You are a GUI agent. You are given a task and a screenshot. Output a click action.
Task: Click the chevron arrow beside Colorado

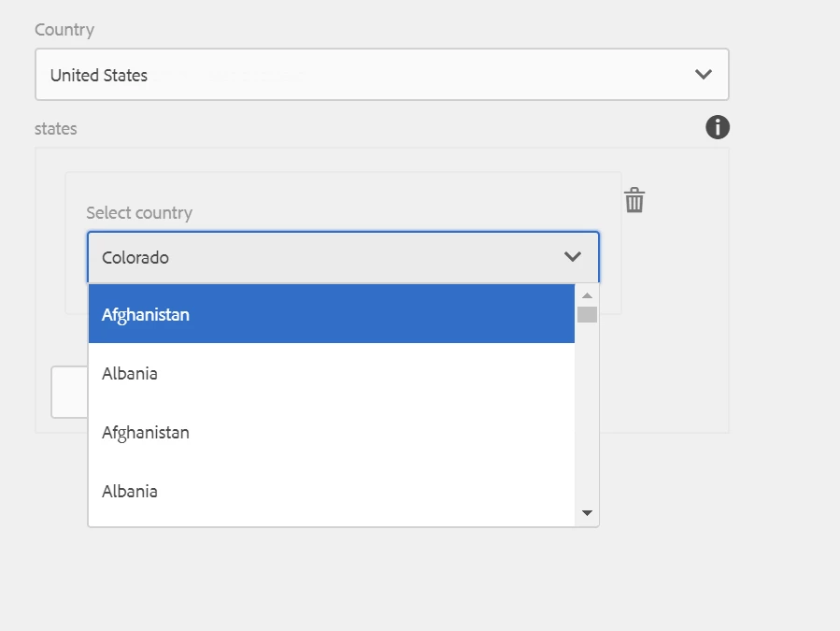click(x=573, y=257)
